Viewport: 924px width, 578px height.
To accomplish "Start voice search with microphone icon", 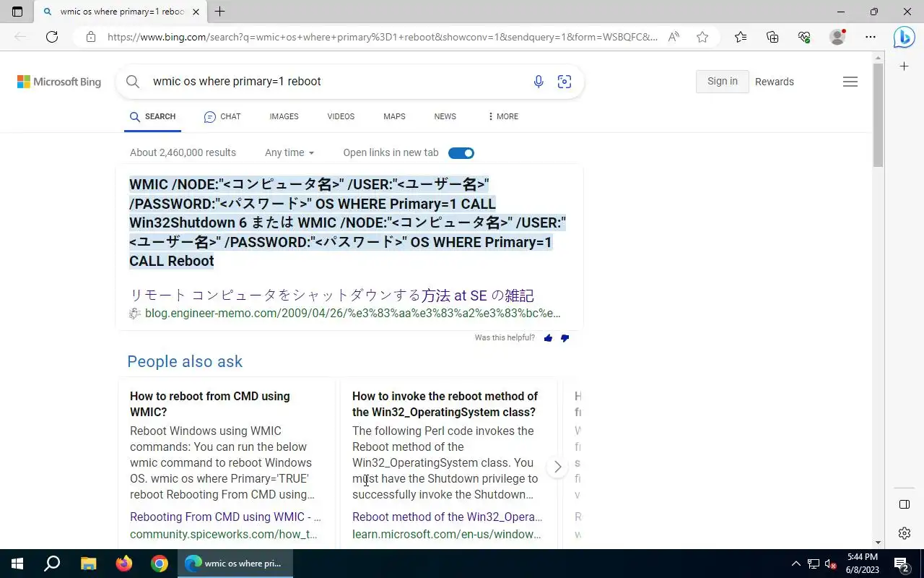I will pos(539,82).
